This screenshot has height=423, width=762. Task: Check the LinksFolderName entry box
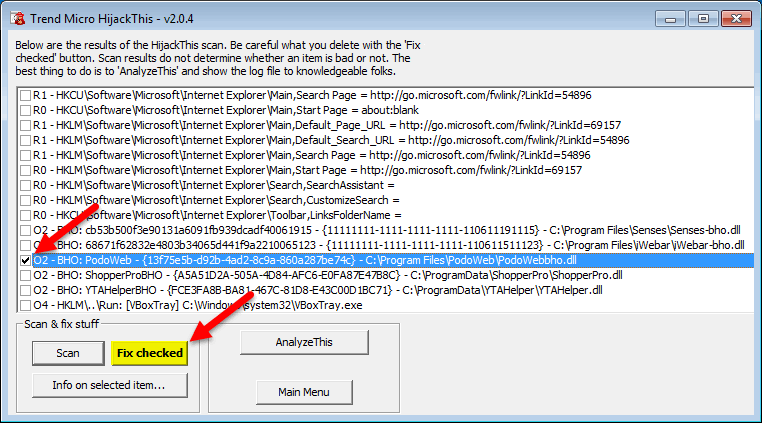point(25,215)
